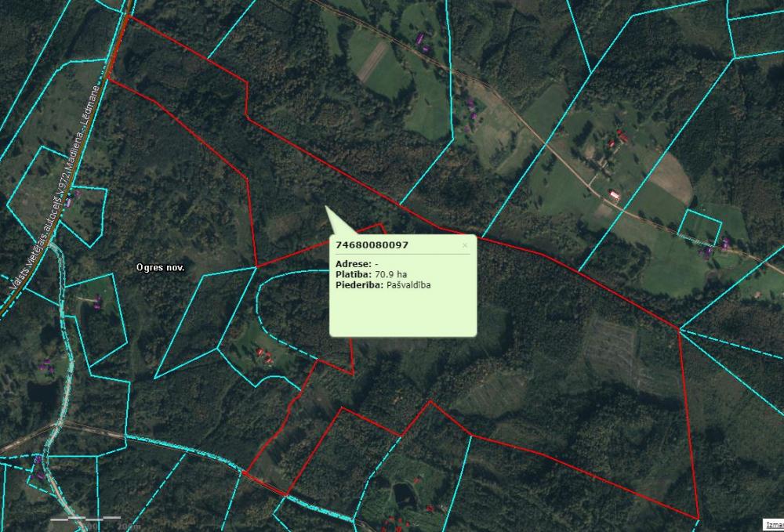
Task: Click the striped light field at top
Action: pyautogui.click(x=372, y=60)
